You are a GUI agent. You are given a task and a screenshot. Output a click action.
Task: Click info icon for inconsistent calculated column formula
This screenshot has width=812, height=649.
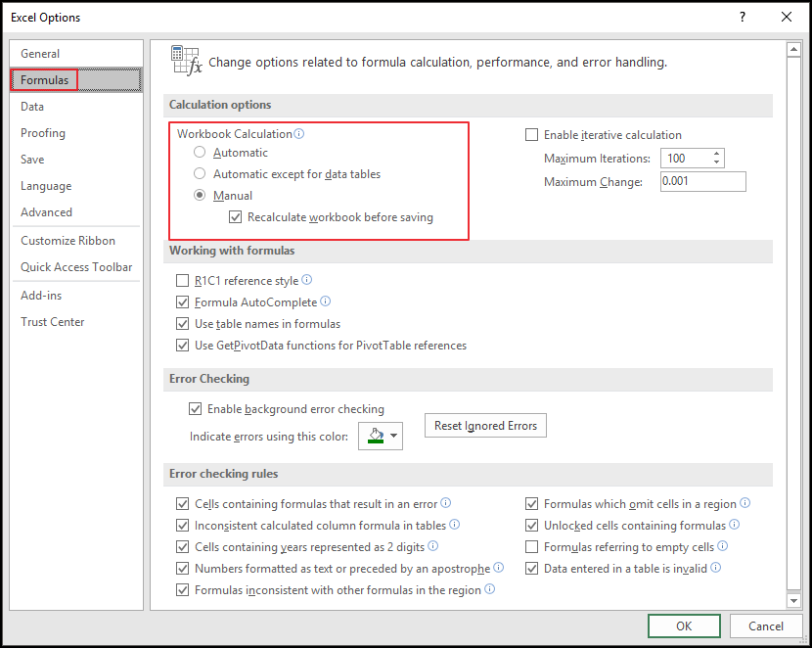coord(454,524)
